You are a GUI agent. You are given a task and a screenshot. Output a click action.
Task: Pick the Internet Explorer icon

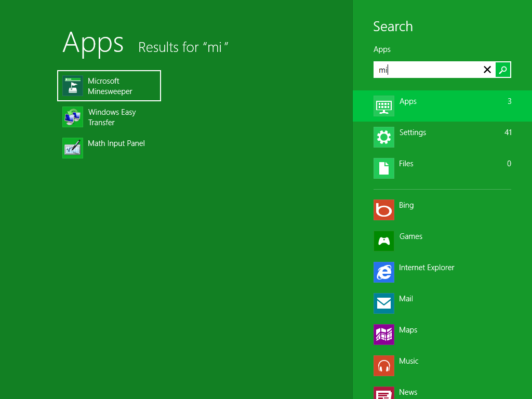(384, 272)
